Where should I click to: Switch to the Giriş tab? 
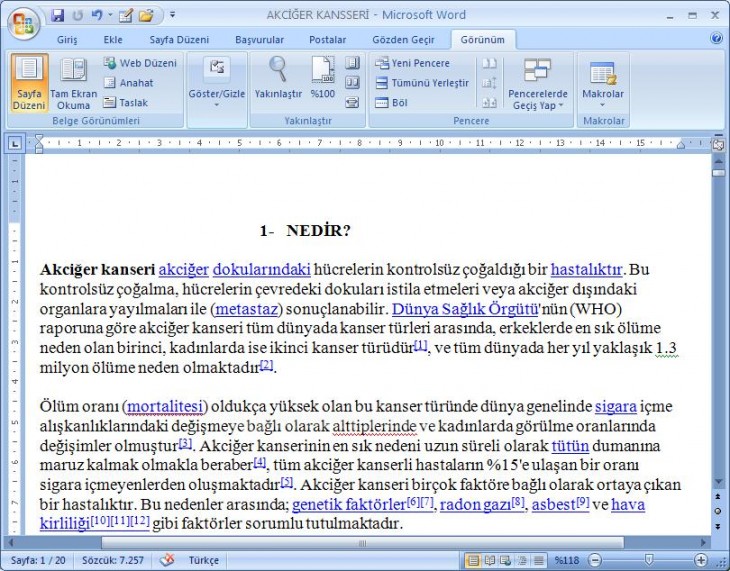point(67,40)
